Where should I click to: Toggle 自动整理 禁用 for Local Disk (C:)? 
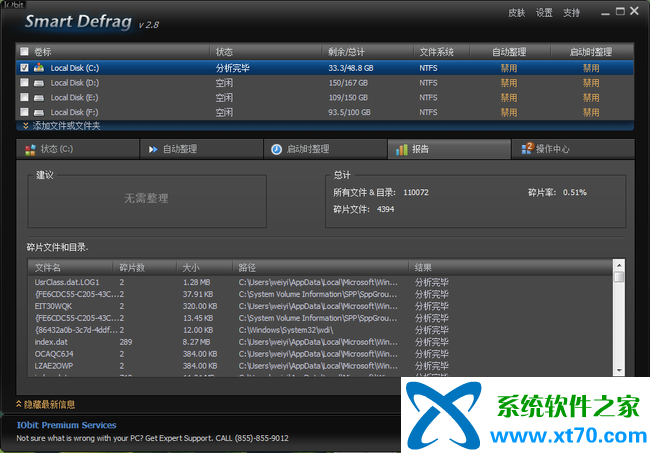point(509,68)
